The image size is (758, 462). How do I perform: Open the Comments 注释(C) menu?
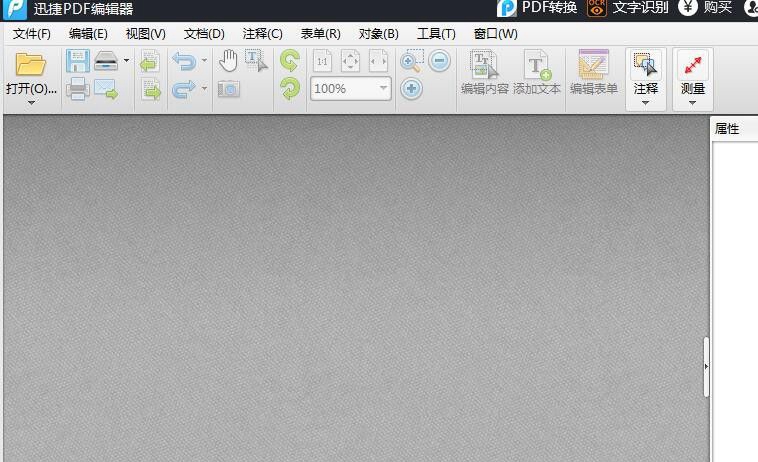tap(262, 34)
